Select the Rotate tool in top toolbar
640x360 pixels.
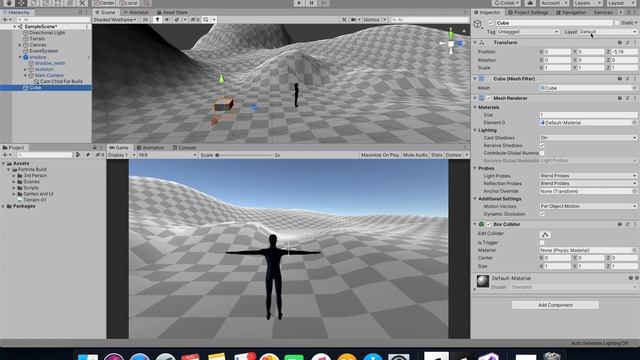pos(33,3)
